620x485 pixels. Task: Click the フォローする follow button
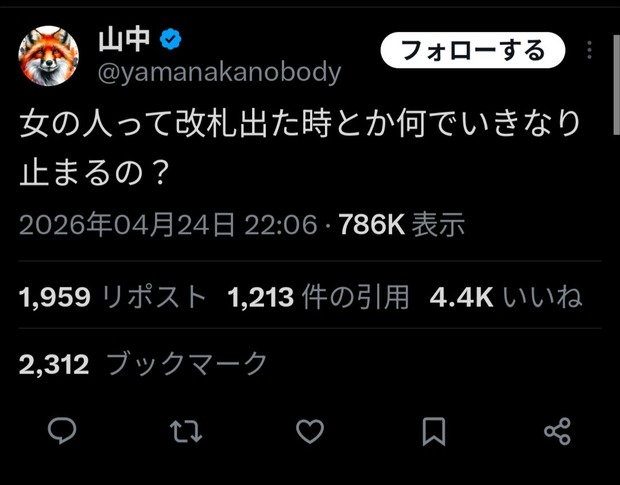pyautogui.click(x=473, y=51)
